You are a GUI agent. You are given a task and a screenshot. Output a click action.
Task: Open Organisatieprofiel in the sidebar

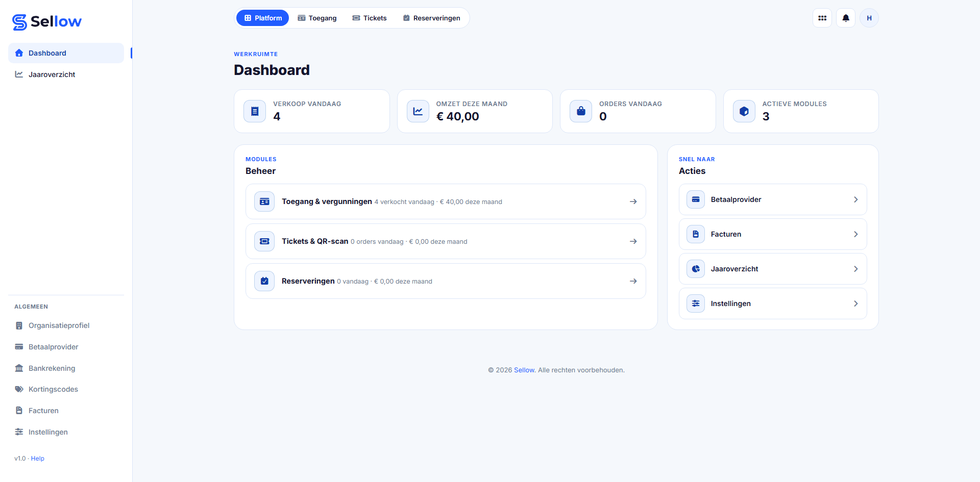click(66, 325)
